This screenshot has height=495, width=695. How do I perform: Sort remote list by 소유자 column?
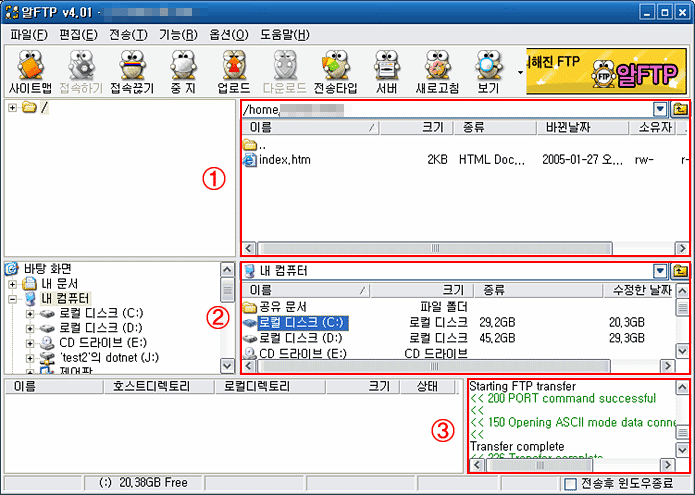coord(654,128)
